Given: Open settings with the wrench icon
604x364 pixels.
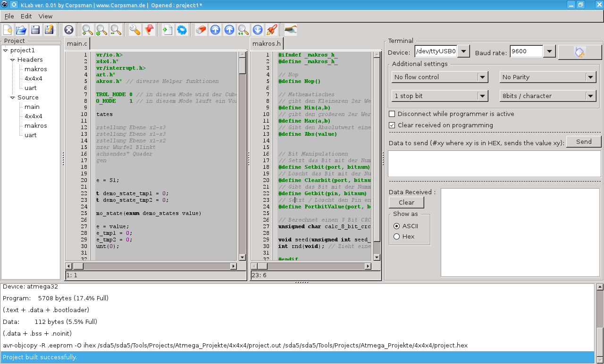Looking at the screenshot, I should click(x=134, y=30).
